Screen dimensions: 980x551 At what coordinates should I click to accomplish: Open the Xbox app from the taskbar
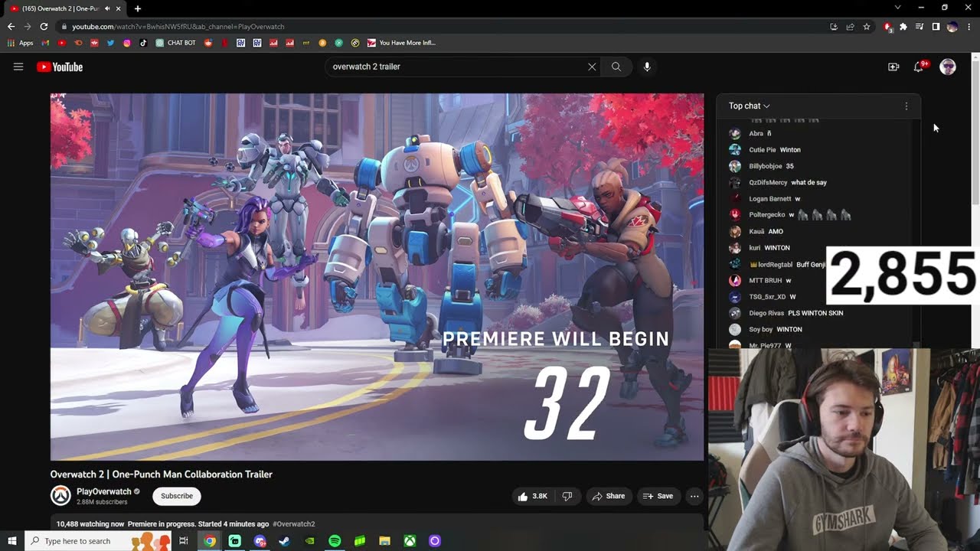click(x=410, y=541)
